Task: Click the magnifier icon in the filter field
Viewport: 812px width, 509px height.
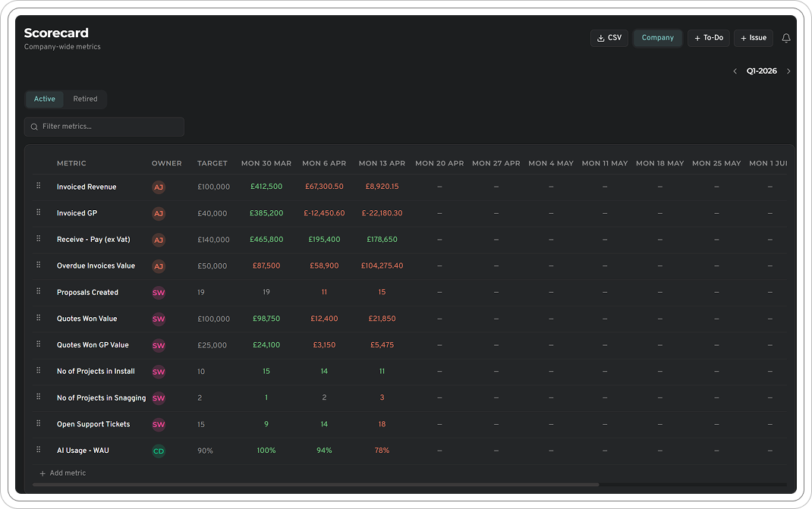Action: (x=34, y=127)
